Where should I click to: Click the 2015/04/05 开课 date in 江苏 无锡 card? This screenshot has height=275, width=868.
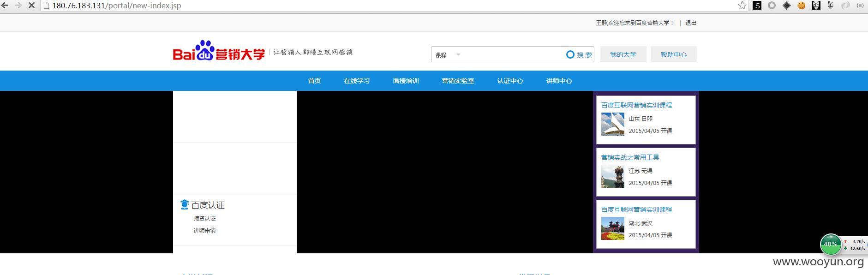pyautogui.click(x=650, y=183)
